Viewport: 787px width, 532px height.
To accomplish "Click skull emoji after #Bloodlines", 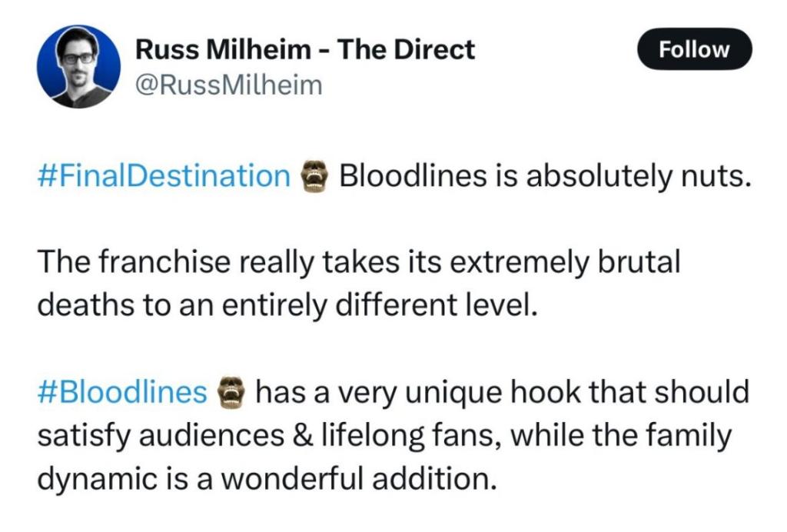I will (231, 391).
